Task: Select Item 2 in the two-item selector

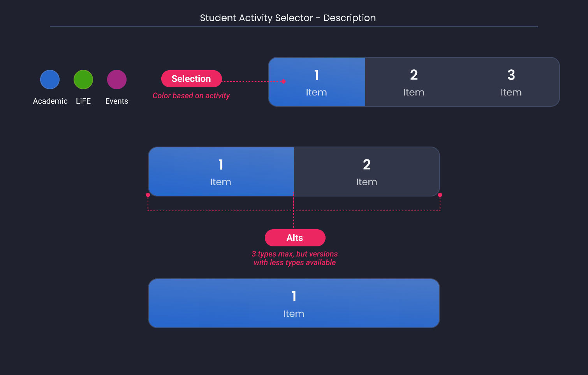Action: click(x=366, y=172)
